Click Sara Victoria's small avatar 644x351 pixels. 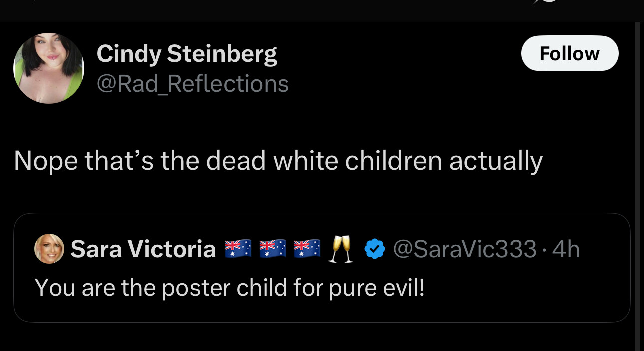[49, 248]
